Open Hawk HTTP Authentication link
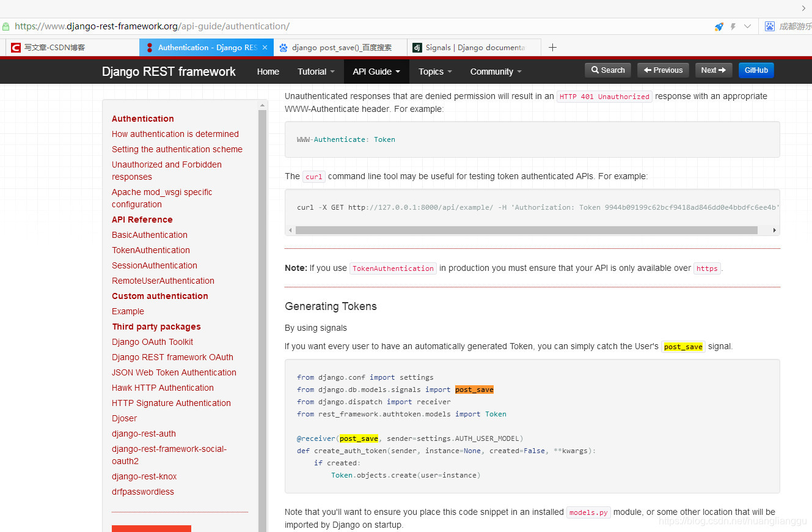Screen dimensions: 812x532 163,388
